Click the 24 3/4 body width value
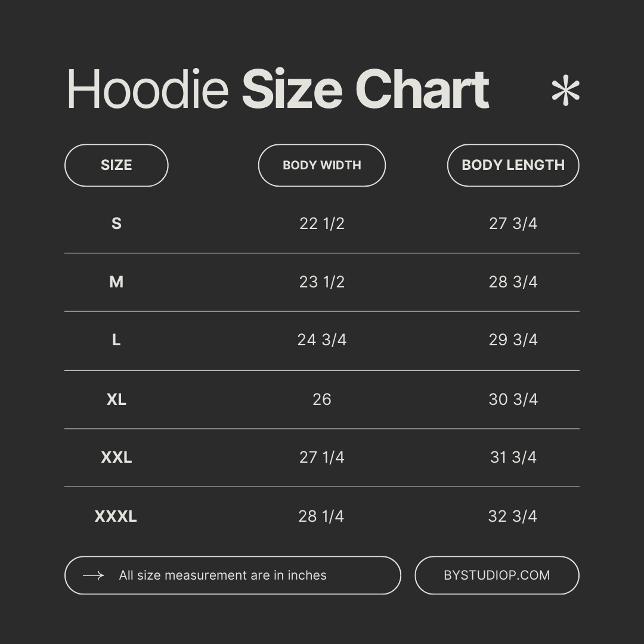 (x=322, y=340)
